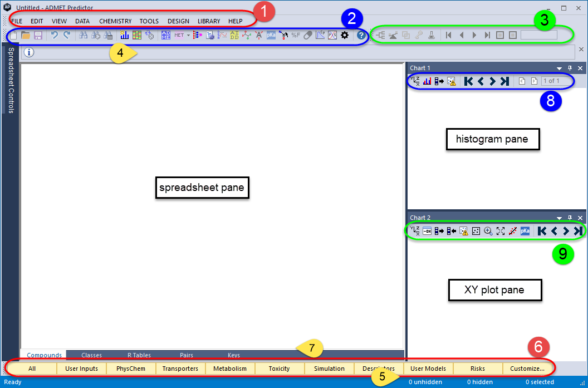
Task: Click the ADME icon in main toolbar
Action: 166,35
